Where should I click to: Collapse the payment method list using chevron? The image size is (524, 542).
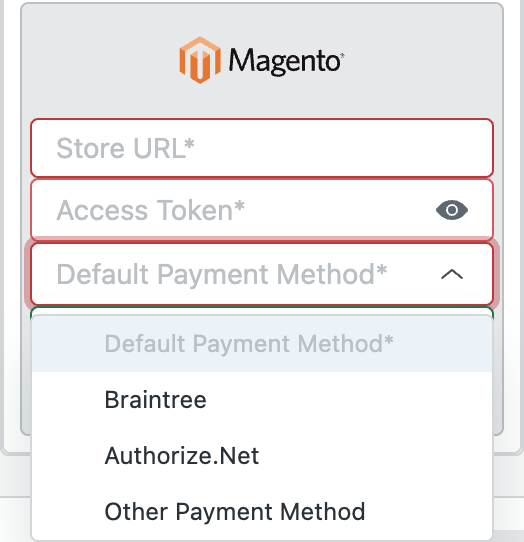pos(452,274)
